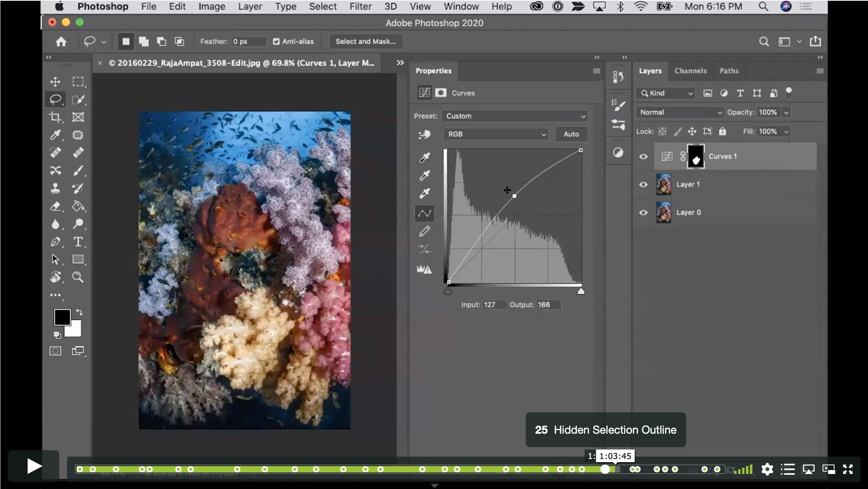Pick the Zoom tool in toolbar
This screenshot has height=489, width=868.
tap(78, 277)
